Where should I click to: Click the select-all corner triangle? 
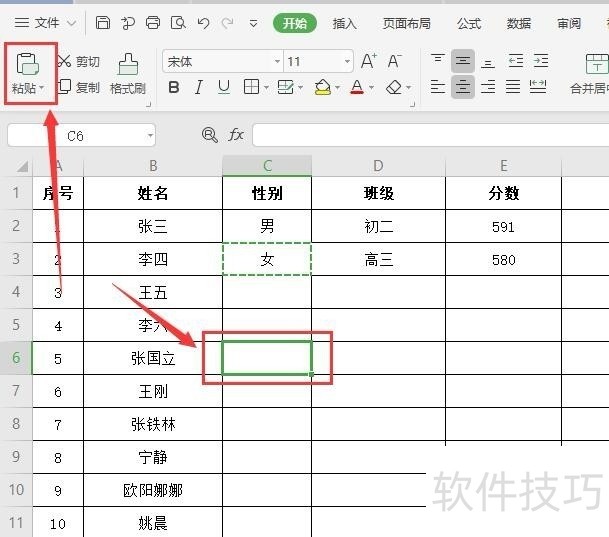click(x=22, y=166)
